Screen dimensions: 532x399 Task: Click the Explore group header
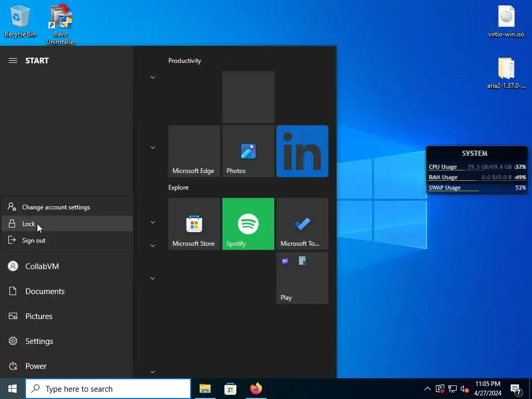pyautogui.click(x=179, y=187)
